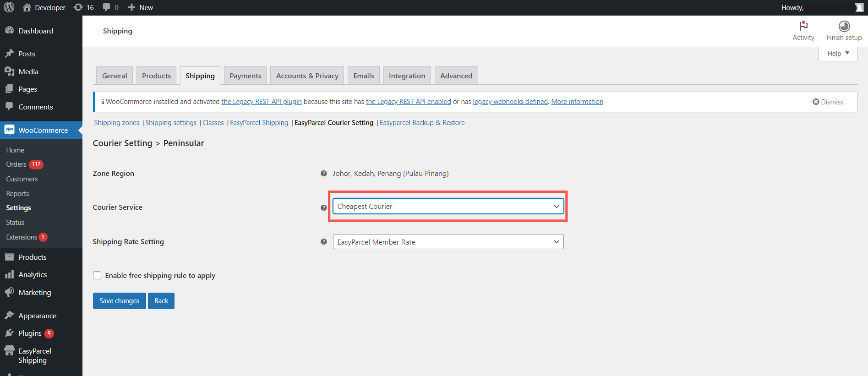The width and height of the screenshot is (868, 376).
Task: Click the Zone Region help icon
Action: point(324,173)
